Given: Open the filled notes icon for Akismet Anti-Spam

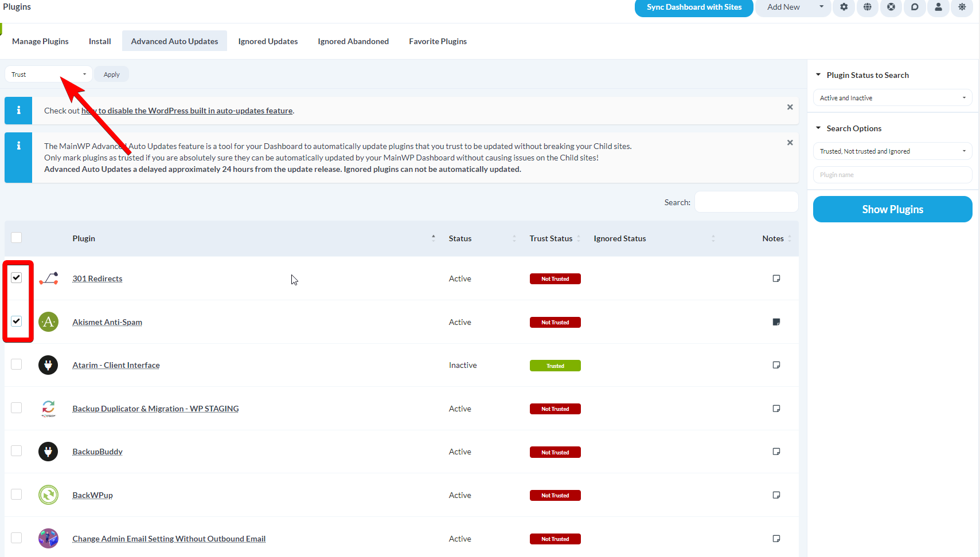Looking at the screenshot, I should (776, 321).
